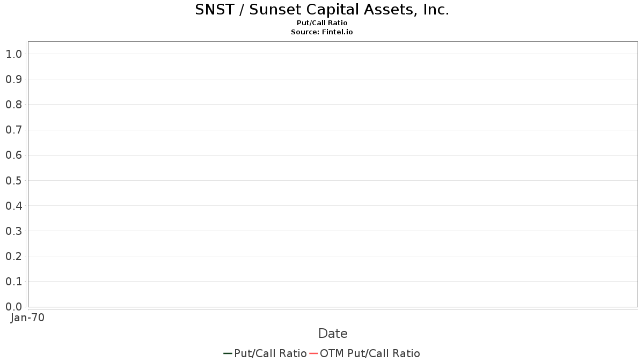Select the 0.6 y-axis tick label

tap(13, 156)
